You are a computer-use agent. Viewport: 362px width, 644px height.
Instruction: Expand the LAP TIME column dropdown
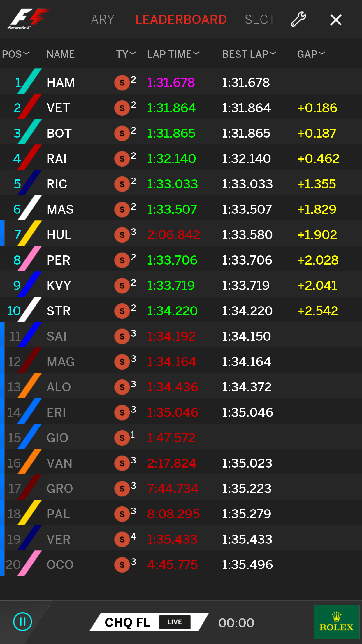tap(173, 54)
